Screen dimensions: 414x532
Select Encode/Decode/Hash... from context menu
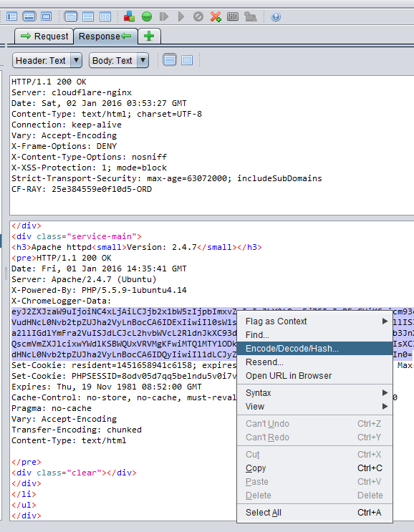(x=314, y=349)
